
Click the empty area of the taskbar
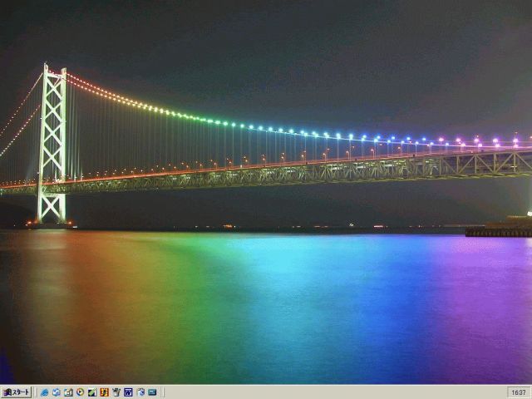pos(332,392)
